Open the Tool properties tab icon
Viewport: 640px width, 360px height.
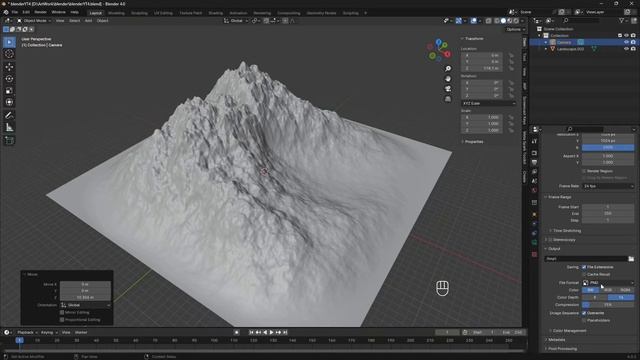tap(534, 141)
